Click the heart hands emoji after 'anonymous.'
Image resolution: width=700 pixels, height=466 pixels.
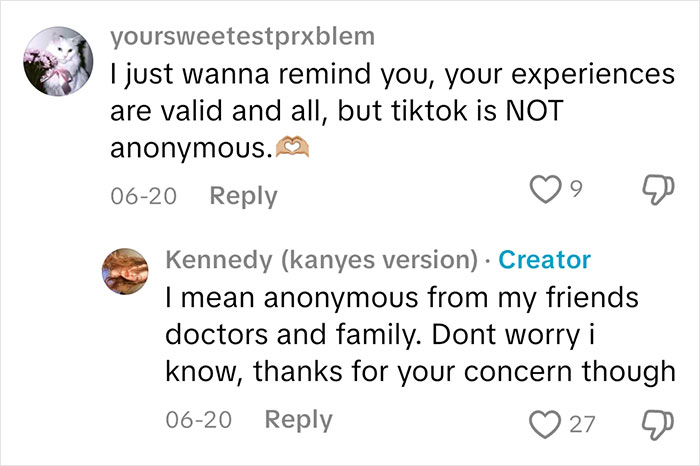292,148
